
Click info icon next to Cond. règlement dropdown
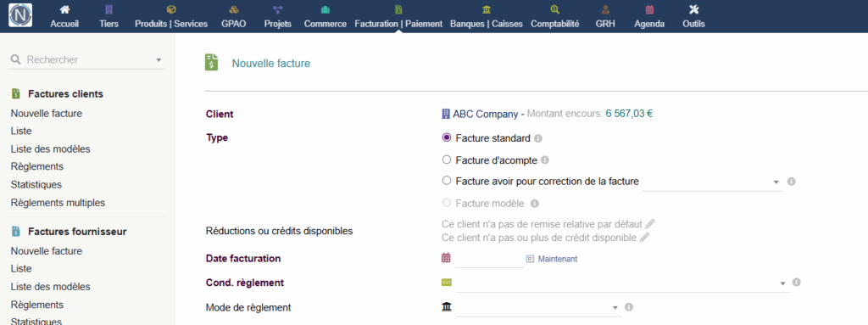click(x=797, y=283)
